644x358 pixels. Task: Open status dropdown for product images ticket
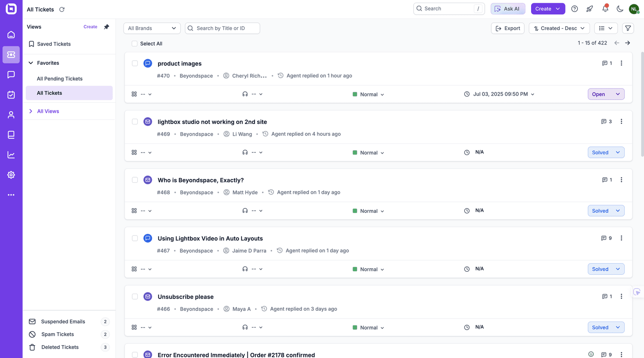pos(606,94)
